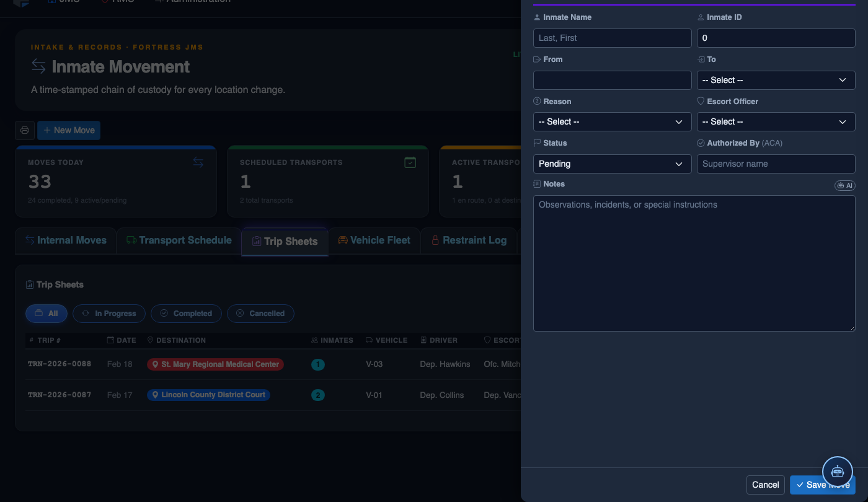Open the Restraint Log tab
868x502 pixels.
click(469, 240)
